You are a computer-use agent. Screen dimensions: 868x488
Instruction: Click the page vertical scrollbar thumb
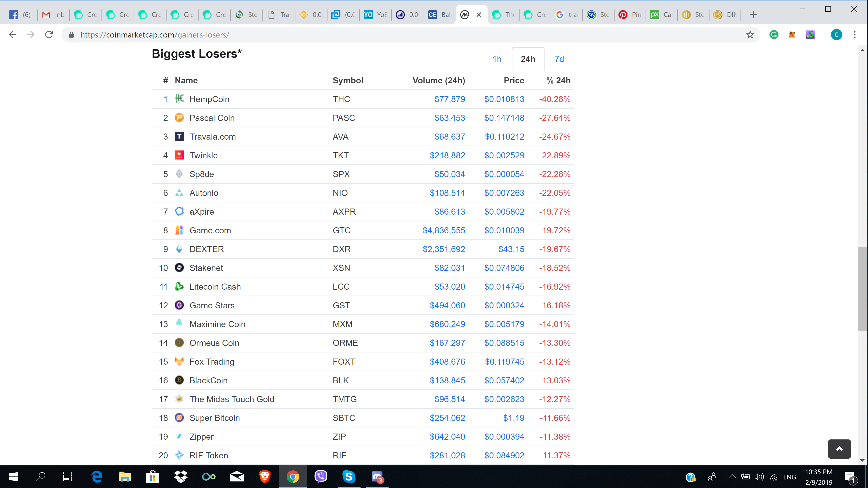pos(862,289)
